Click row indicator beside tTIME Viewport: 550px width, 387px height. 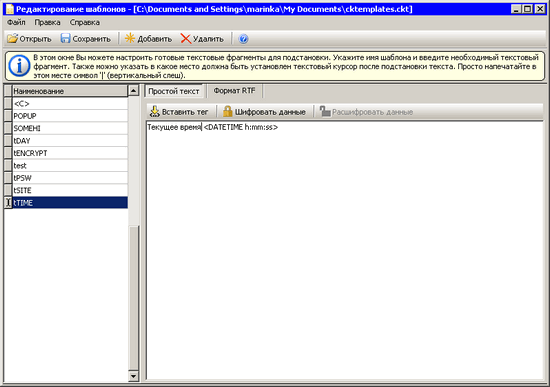pos(8,203)
